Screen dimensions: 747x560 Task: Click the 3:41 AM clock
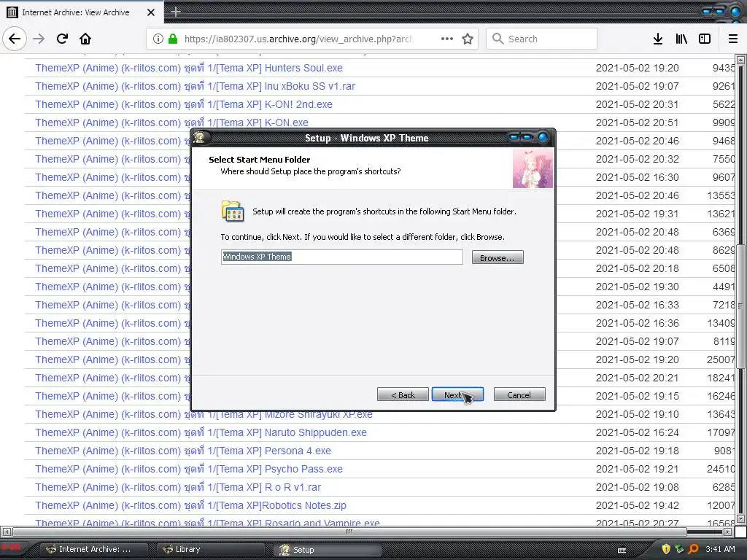[720, 549]
